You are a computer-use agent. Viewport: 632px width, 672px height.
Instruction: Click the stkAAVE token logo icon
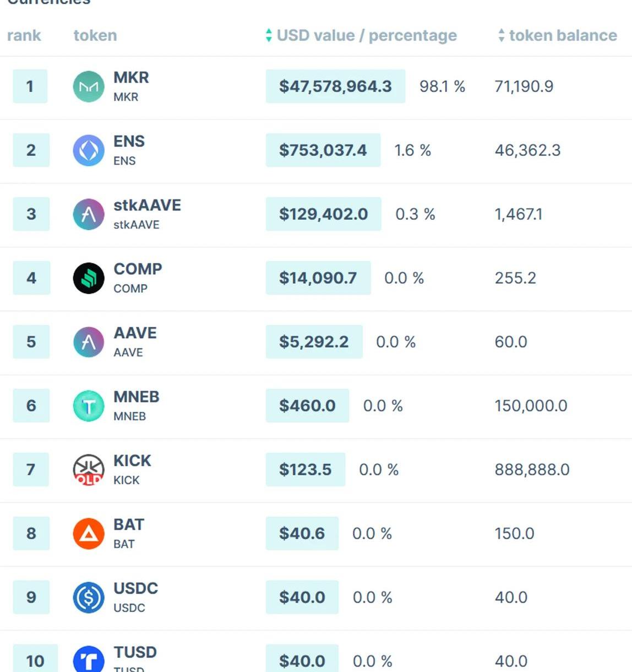tap(89, 214)
